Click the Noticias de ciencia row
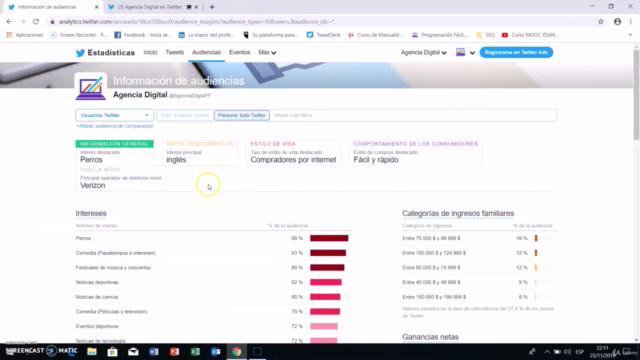Image resolution: width=640 pixels, height=360 pixels. 213,297
